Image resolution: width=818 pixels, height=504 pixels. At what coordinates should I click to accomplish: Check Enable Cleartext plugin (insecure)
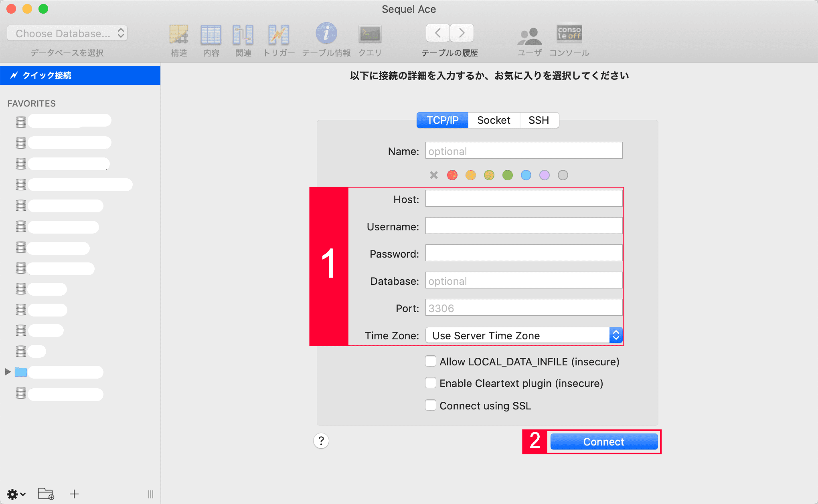pos(430,383)
